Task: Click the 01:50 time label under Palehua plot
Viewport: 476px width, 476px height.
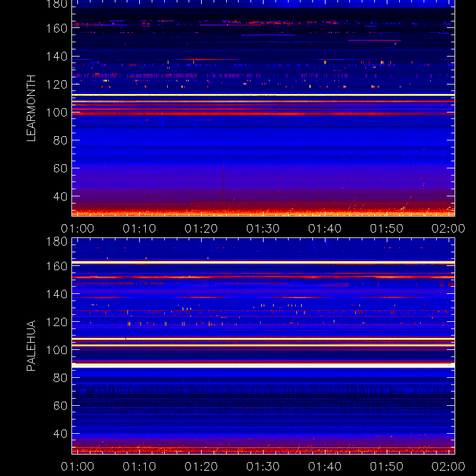Action: pos(386,466)
